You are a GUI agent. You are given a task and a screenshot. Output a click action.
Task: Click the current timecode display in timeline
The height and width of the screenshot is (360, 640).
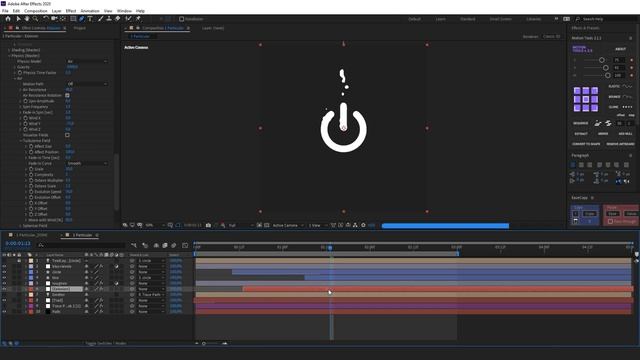coord(18,243)
